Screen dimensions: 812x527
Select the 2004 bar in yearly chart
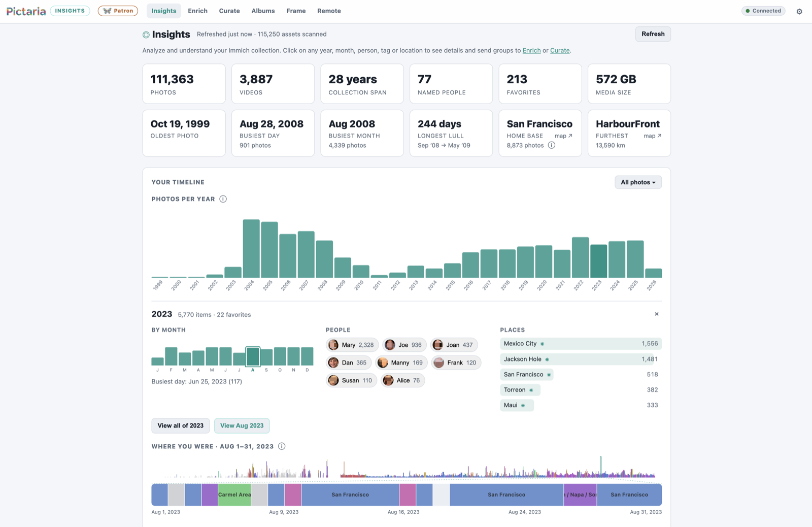(x=251, y=249)
